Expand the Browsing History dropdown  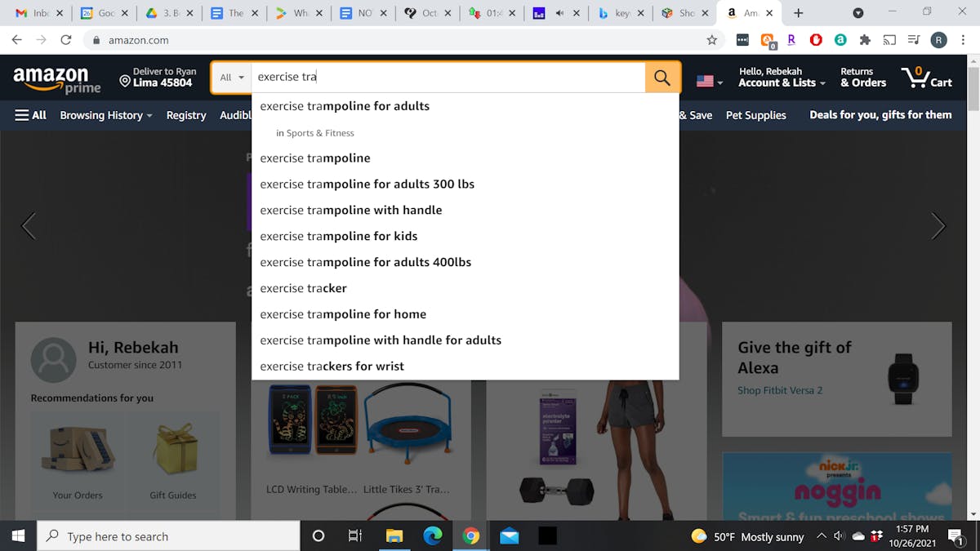tap(106, 115)
